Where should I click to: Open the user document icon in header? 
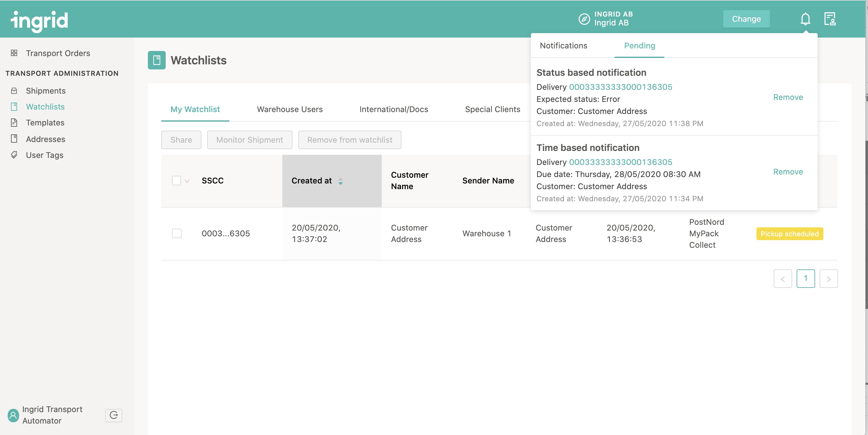[x=829, y=19]
